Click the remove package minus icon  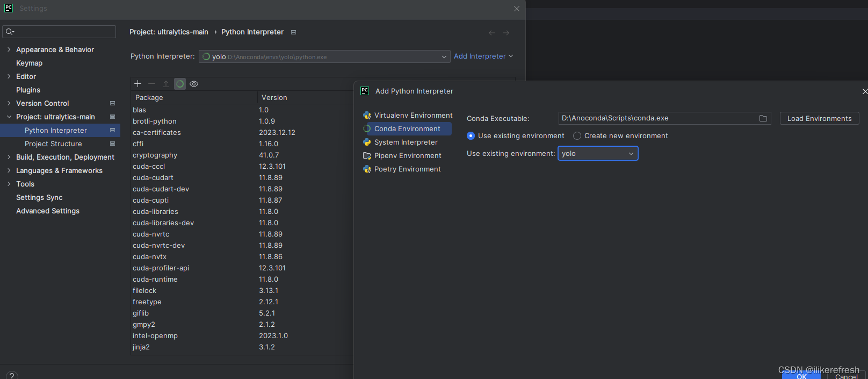tap(151, 84)
